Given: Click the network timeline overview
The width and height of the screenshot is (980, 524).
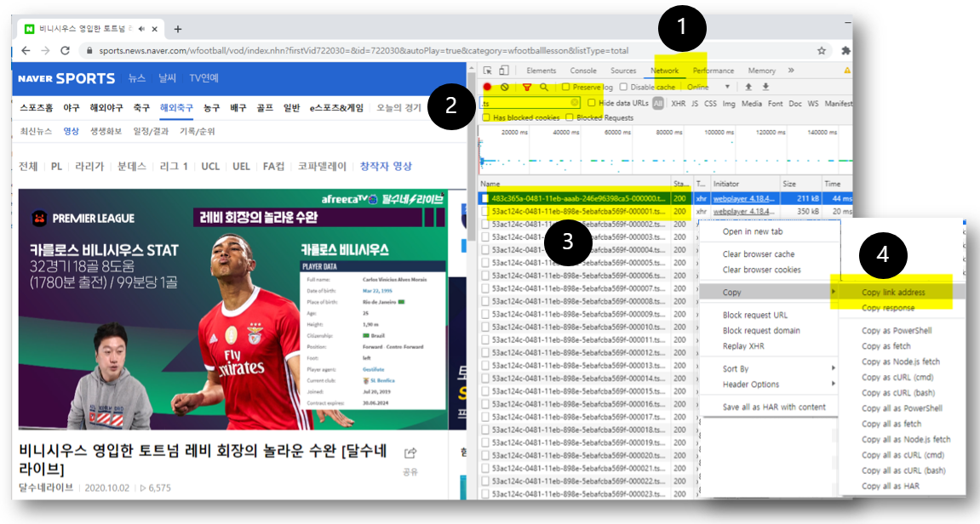Looking at the screenshot, I should 665,151.
